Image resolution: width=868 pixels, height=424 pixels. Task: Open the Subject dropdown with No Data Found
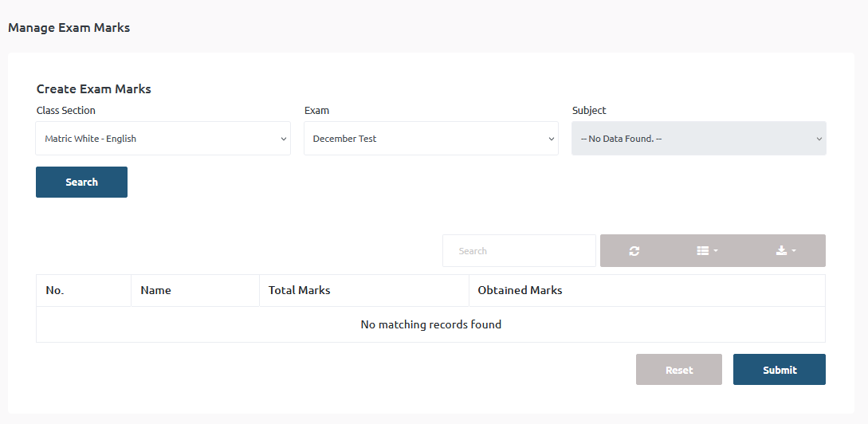coord(698,139)
